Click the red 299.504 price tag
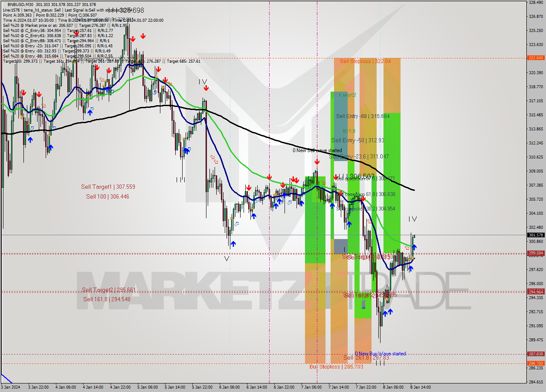The image size is (546, 392). 536,253
